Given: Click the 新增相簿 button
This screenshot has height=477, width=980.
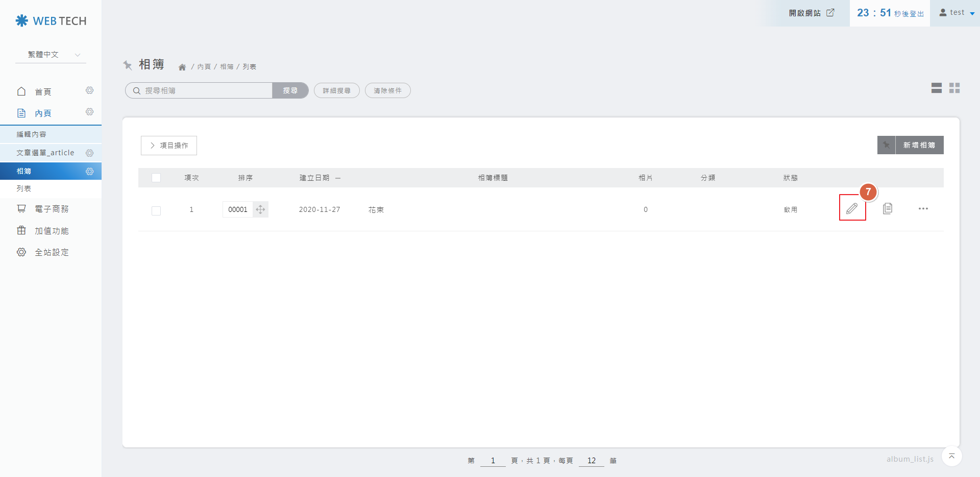Looking at the screenshot, I should (x=919, y=145).
